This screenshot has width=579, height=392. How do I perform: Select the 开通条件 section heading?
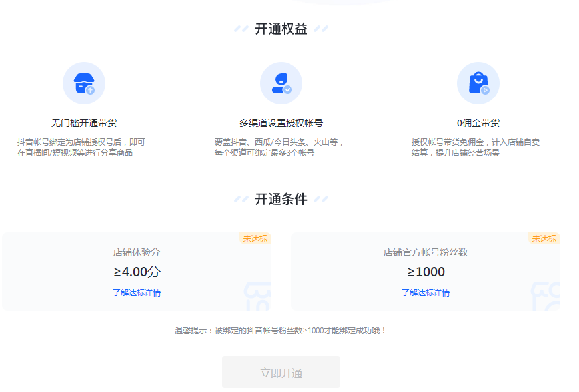[x=281, y=199]
